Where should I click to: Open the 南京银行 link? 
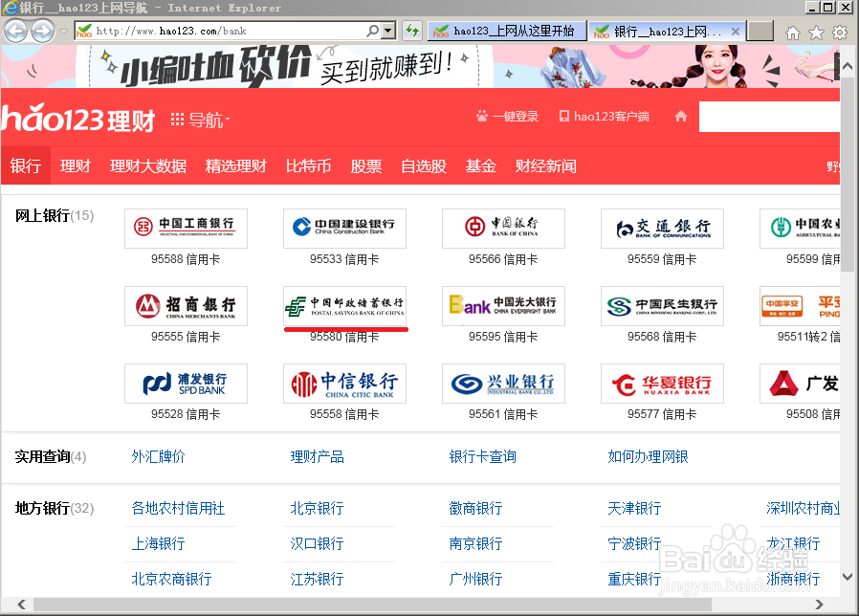tap(475, 543)
